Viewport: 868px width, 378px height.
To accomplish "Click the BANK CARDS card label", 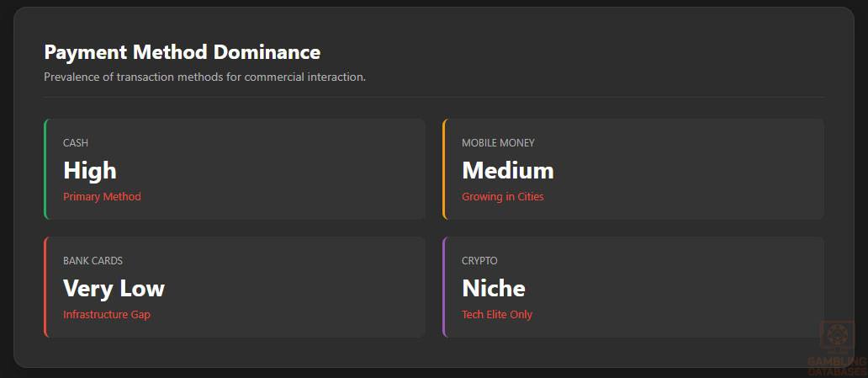I will (x=93, y=261).
